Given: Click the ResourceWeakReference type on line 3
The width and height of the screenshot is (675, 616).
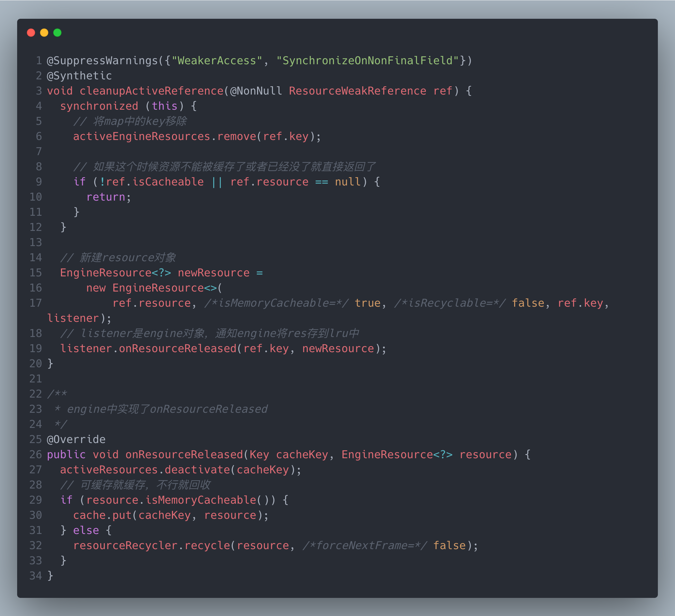Looking at the screenshot, I should 358,91.
